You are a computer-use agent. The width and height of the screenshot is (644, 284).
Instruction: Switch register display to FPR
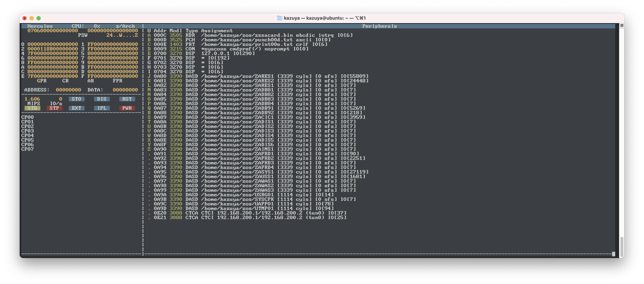click(x=118, y=81)
